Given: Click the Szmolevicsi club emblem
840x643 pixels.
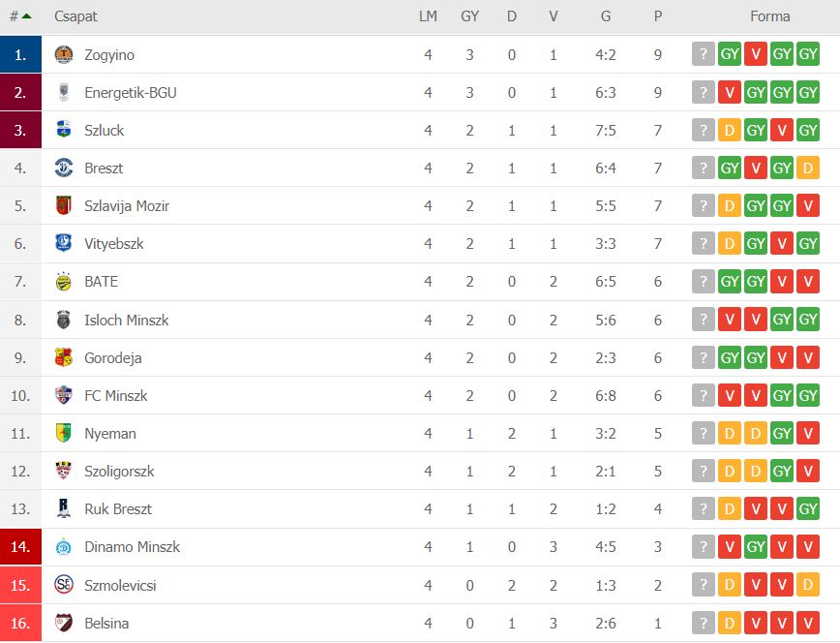Looking at the screenshot, I should point(64,585).
